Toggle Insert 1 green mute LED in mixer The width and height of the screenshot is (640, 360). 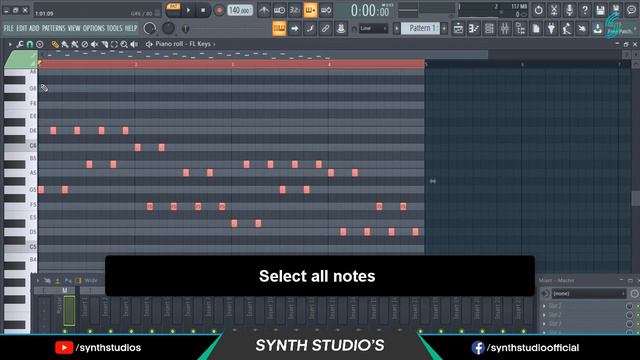click(x=90, y=331)
